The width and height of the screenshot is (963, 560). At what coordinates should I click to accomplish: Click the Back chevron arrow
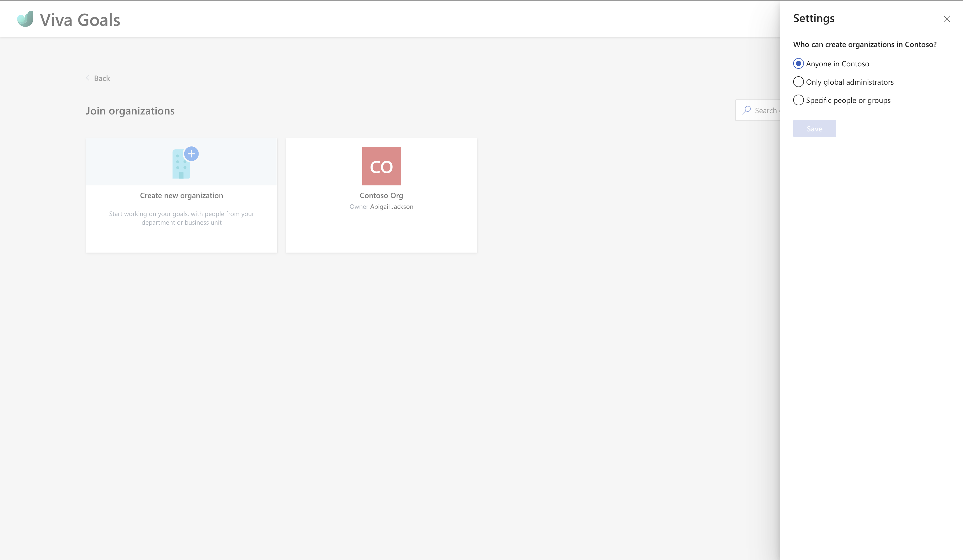click(x=88, y=78)
